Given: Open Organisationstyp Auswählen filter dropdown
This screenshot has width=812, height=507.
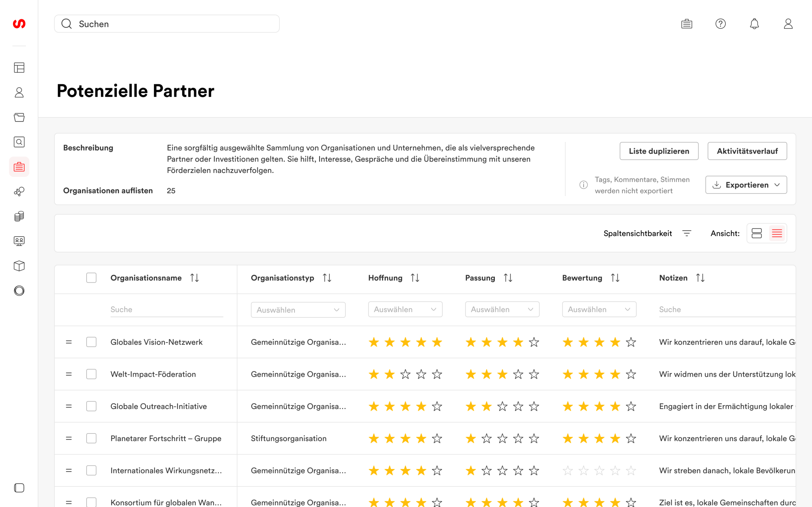Looking at the screenshot, I should coord(298,310).
